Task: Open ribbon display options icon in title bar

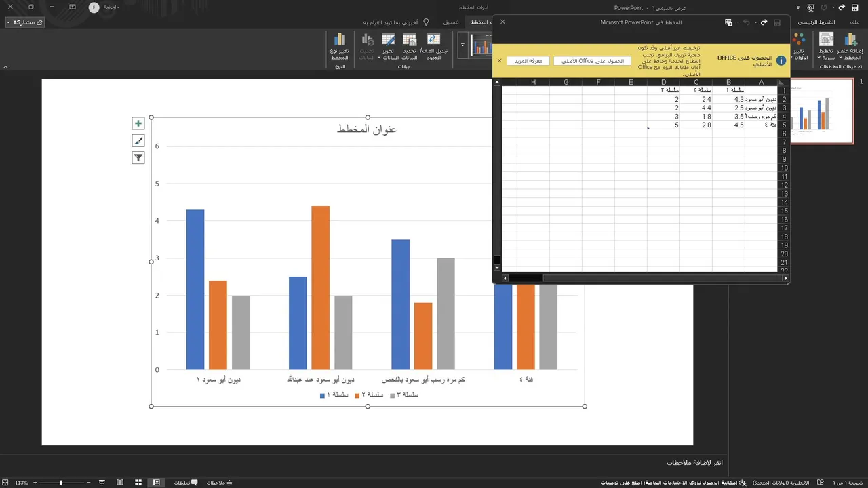Action: point(73,7)
